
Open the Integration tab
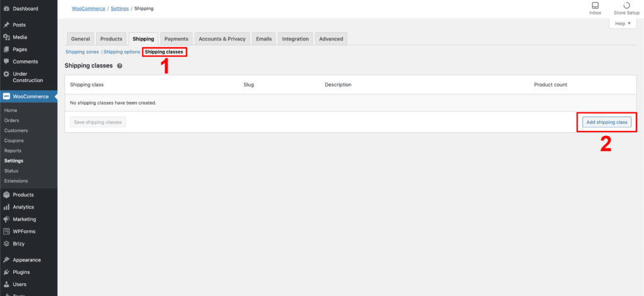click(x=296, y=38)
